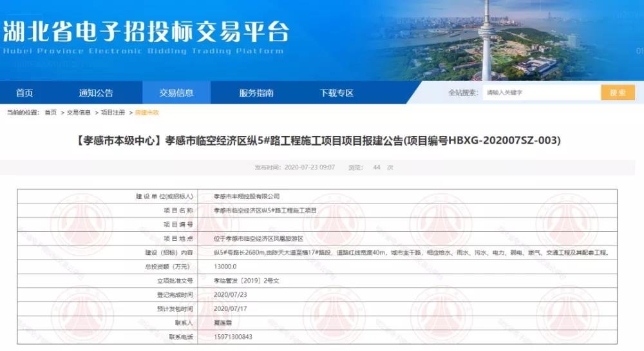The width and height of the screenshot is (644, 351).
Task: Go to 交易信息 in the breadcrumb
Action: [x=79, y=113]
